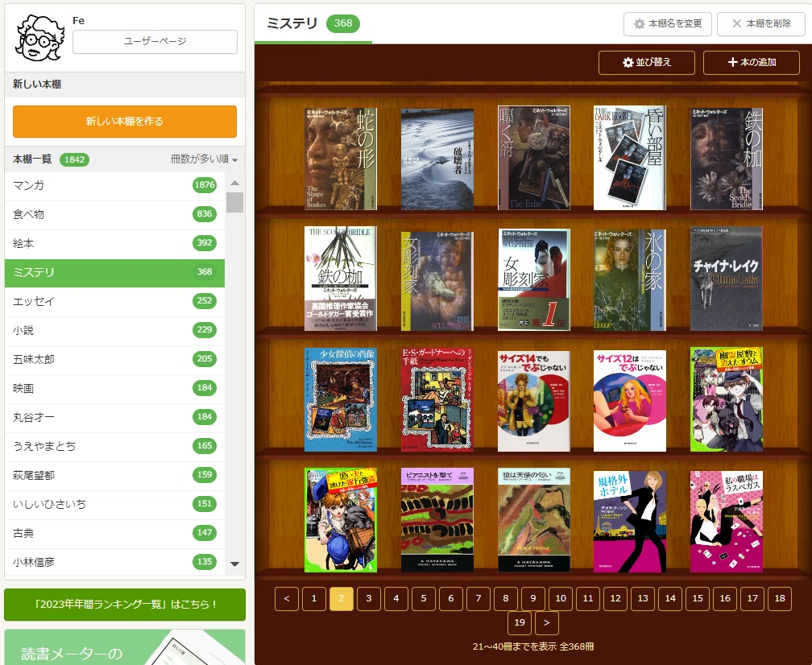Screen dimensions: 812x665
Task: Select the いしいひさいち bookshelf
Action: point(115,504)
